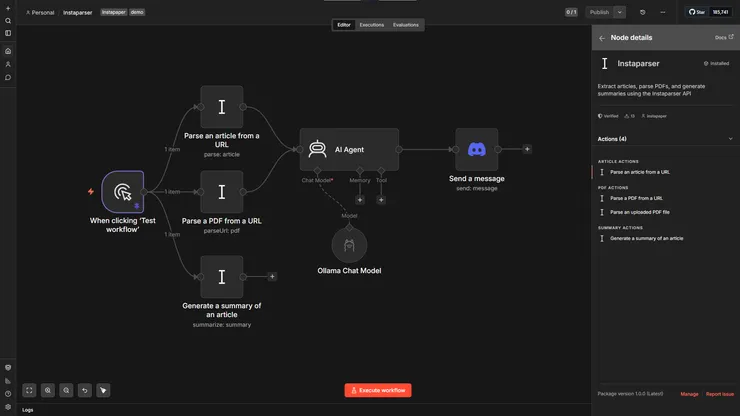Click the 'demo' tag
This screenshot has height=416, width=740.
pyautogui.click(x=137, y=12)
